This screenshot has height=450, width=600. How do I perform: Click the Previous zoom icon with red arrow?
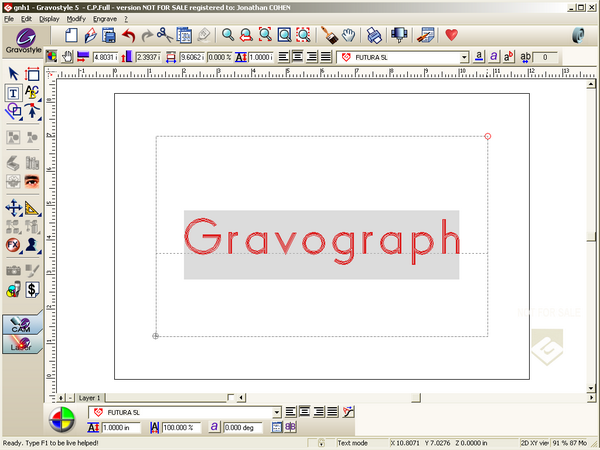pyautogui.click(x=246, y=35)
